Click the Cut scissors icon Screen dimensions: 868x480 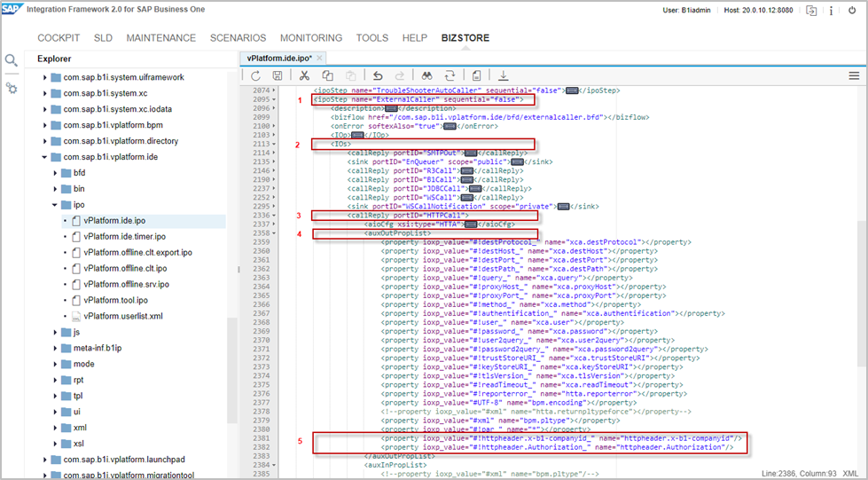[304, 76]
